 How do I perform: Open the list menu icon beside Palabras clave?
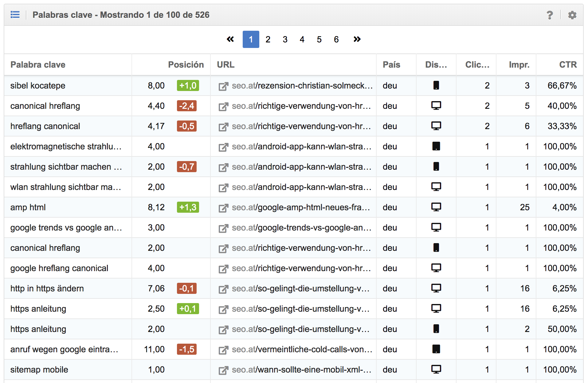click(15, 14)
